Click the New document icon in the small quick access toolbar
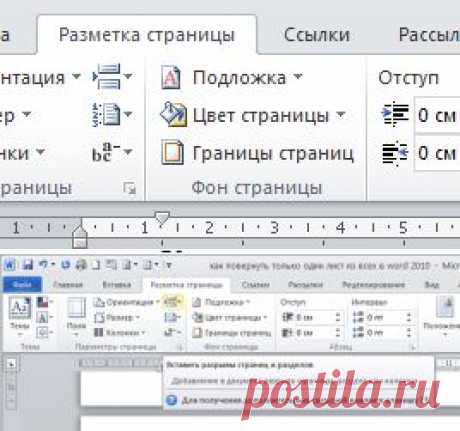Screen dimensions: 460x431 (x=96, y=265)
